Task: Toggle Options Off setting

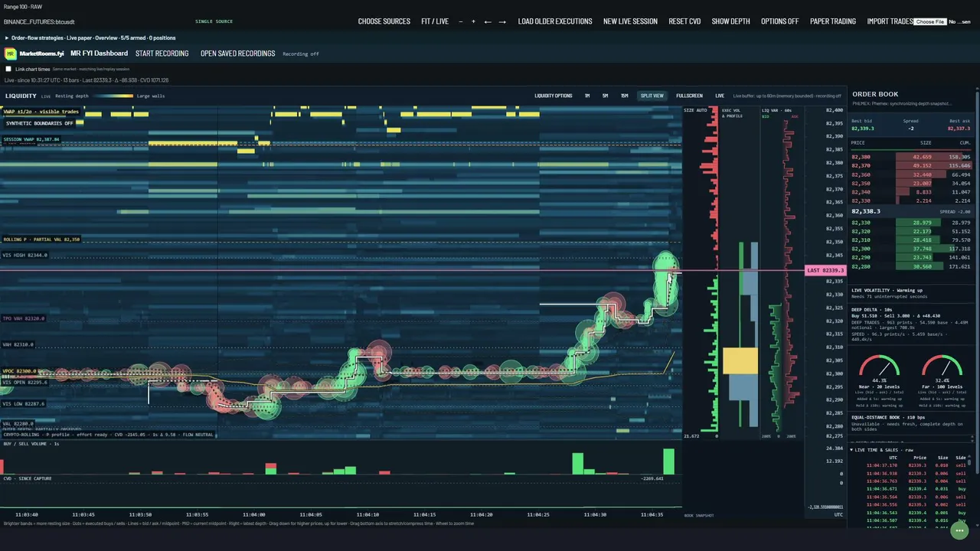Action: (x=780, y=21)
